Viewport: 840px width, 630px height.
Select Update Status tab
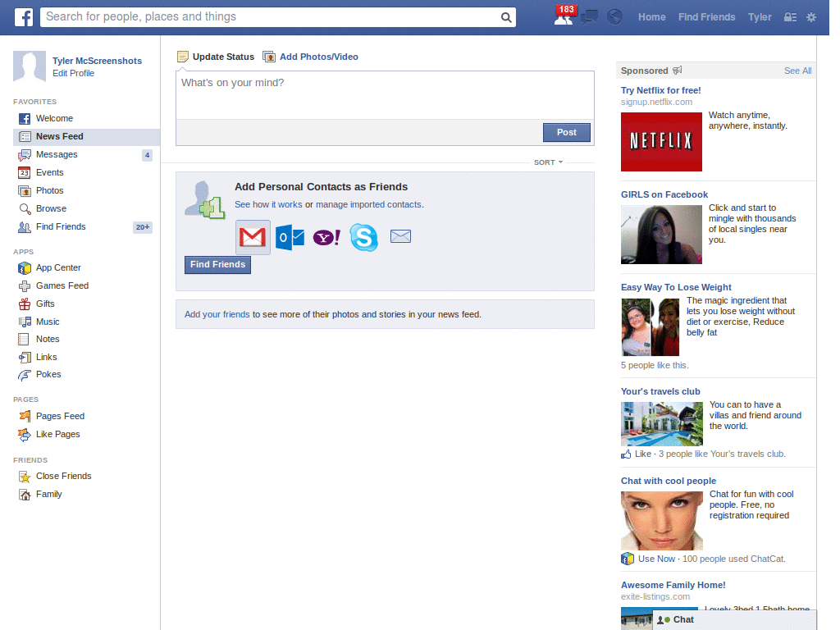click(216, 57)
